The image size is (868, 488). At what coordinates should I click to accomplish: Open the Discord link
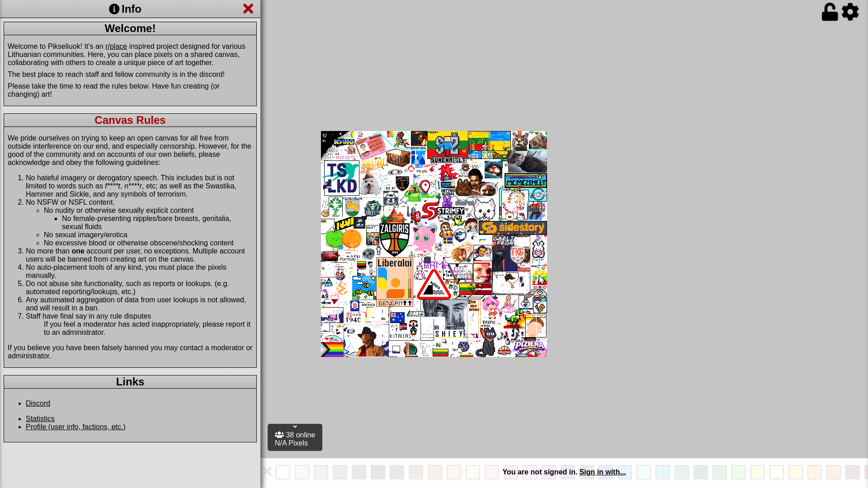(x=38, y=403)
